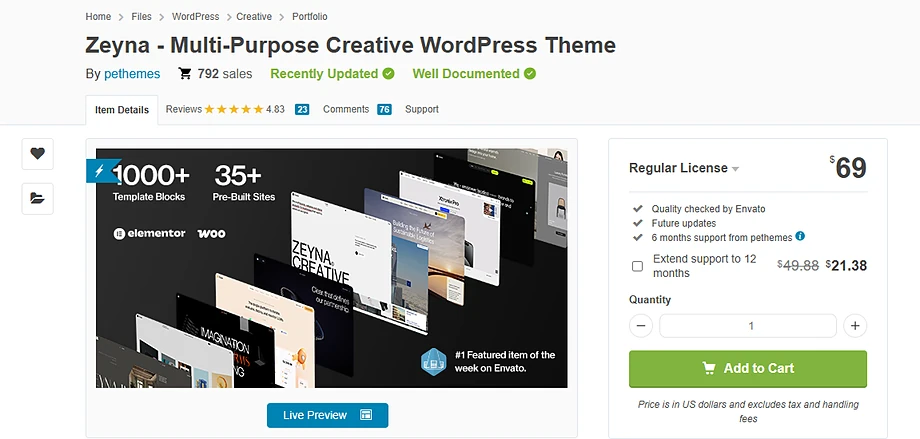Click the quantity input field
Screen dimensions: 920x439
[748, 326]
